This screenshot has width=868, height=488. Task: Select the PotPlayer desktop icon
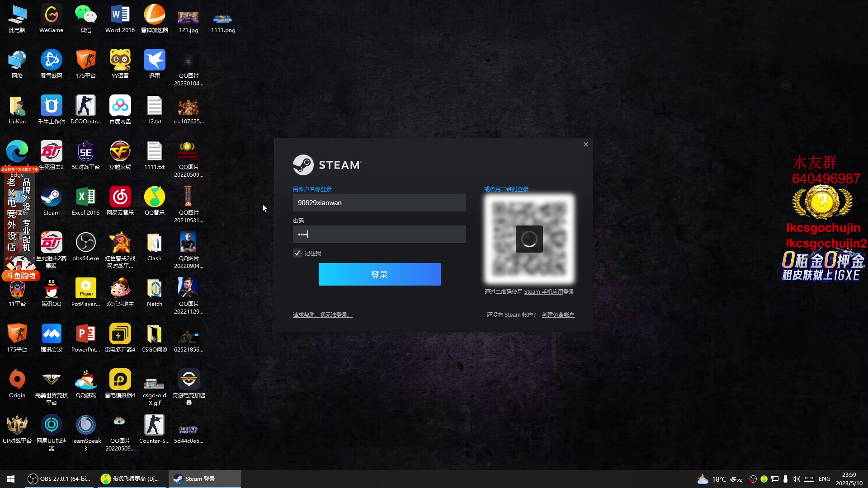[x=85, y=293]
